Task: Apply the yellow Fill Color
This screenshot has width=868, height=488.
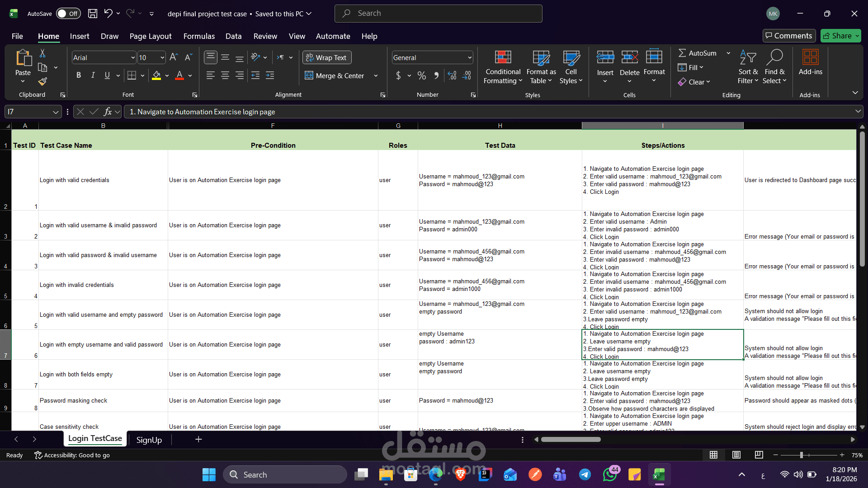Action: point(156,75)
